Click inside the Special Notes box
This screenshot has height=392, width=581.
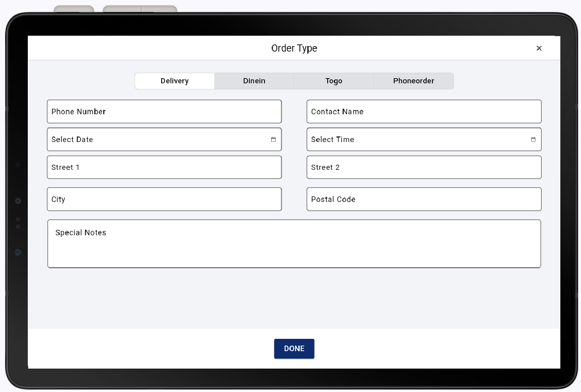(x=294, y=244)
